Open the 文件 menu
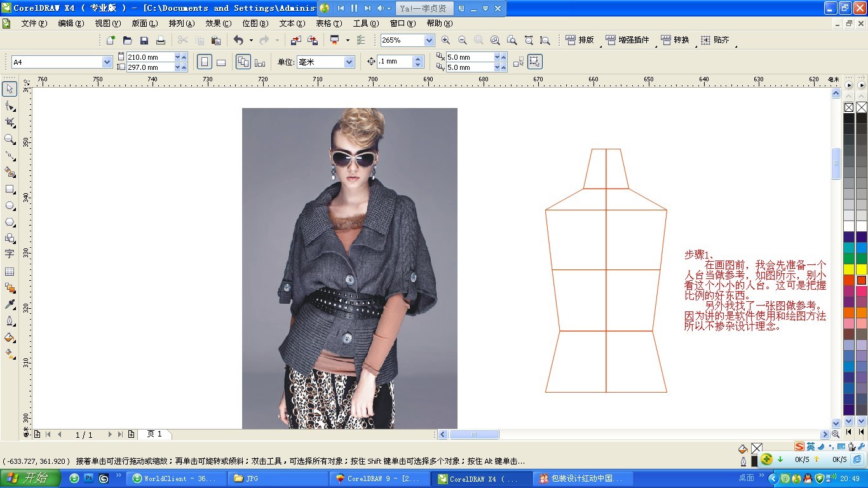 (x=34, y=24)
